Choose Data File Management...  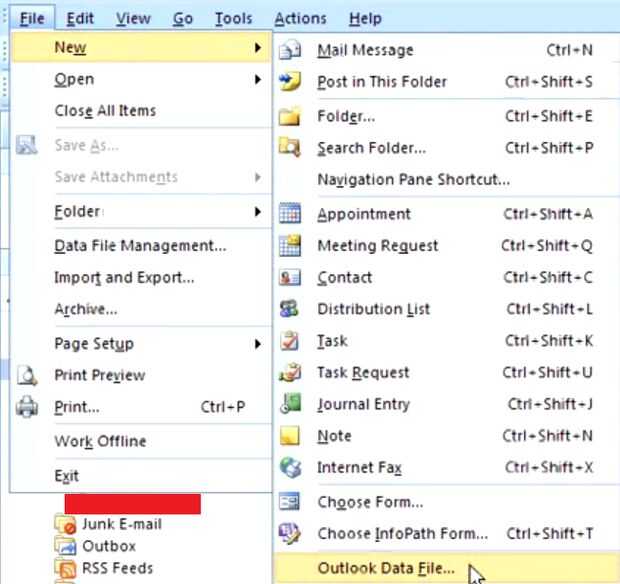(142, 246)
